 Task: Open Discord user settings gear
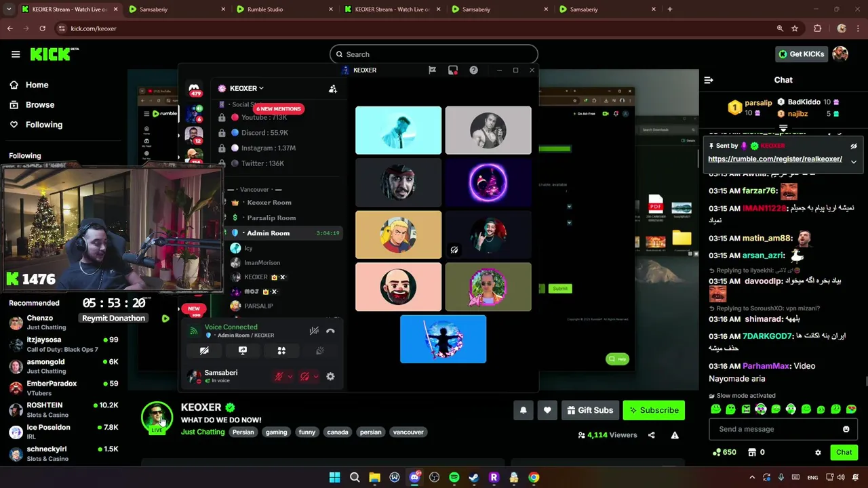click(330, 376)
